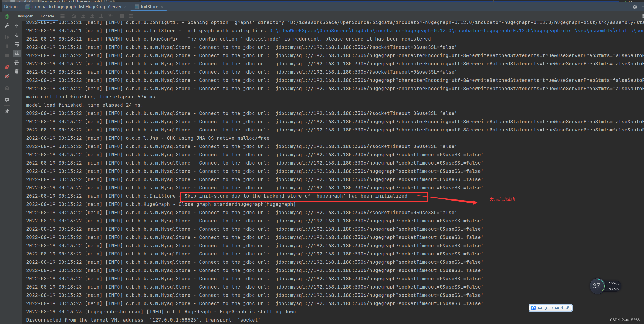
Task: Click the 'Debug:' tool window label
Action: click(x=11, y=7)
